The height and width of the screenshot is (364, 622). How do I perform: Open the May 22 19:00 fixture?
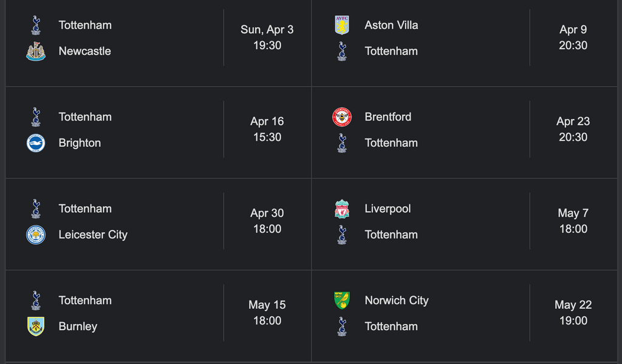point(573,312)
